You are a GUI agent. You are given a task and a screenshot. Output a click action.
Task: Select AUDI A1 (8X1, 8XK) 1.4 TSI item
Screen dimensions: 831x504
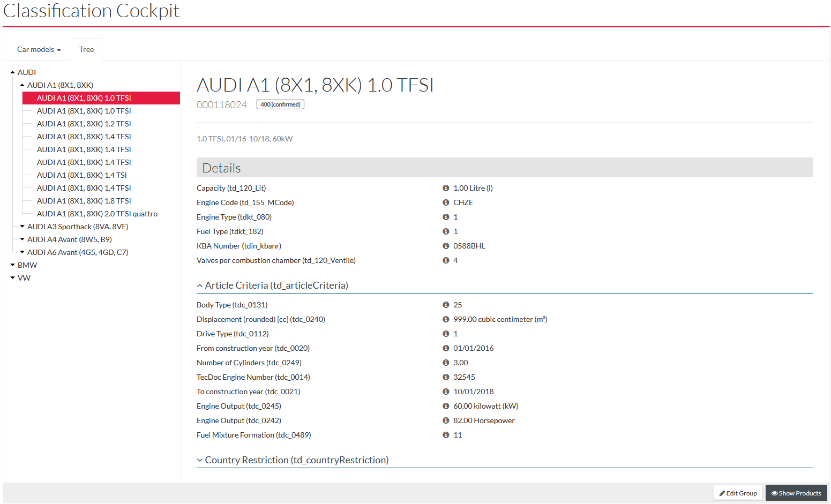(82, 175)
